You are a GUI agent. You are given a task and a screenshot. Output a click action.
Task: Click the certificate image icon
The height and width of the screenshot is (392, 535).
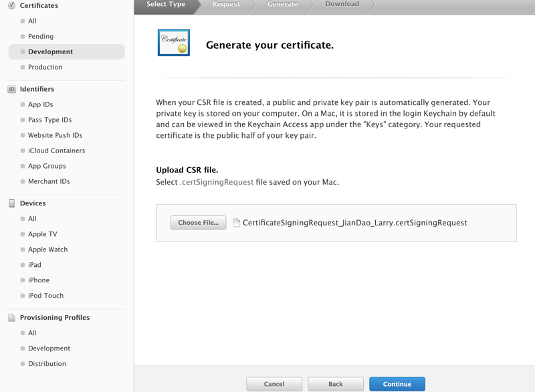click(x=174, y=43)
